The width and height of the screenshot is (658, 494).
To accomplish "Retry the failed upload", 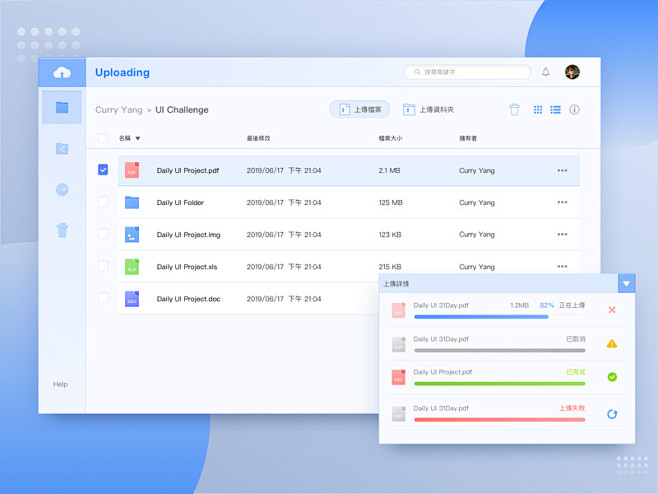I will tap(612, 414).
